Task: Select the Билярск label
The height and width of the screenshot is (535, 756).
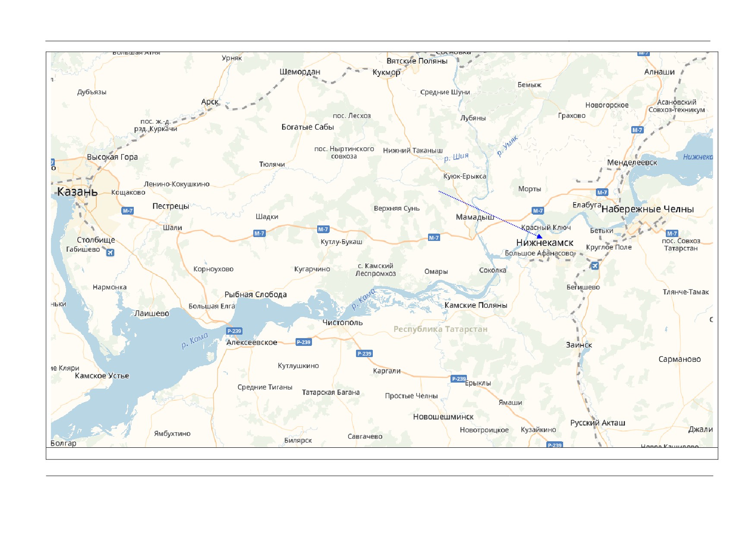Action: coord(298,440)
